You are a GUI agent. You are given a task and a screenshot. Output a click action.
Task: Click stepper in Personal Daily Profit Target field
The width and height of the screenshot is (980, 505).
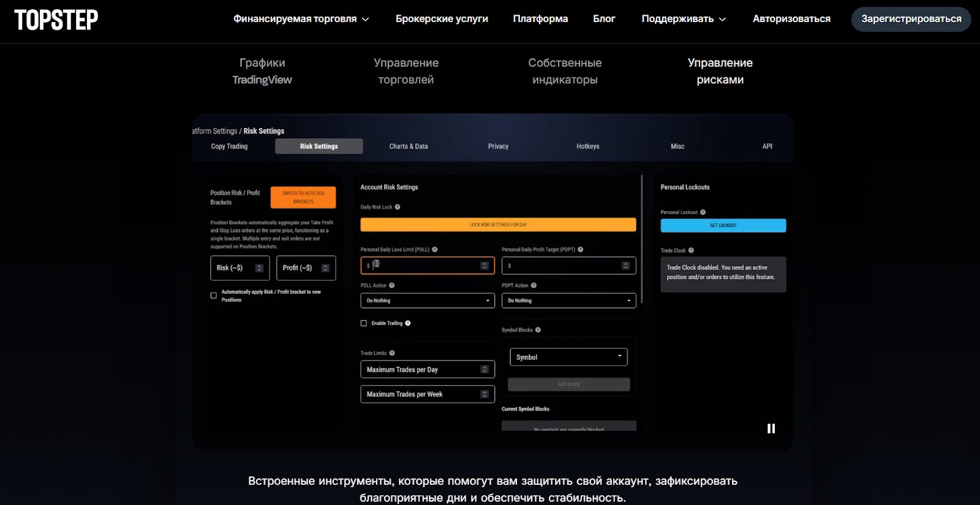(x=625, y=266)
